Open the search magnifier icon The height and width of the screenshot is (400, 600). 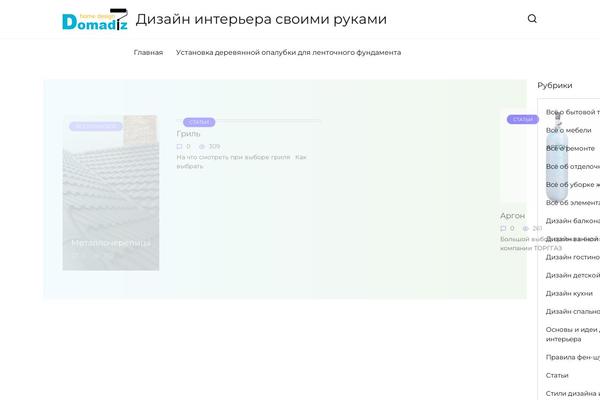pos(532,18)
